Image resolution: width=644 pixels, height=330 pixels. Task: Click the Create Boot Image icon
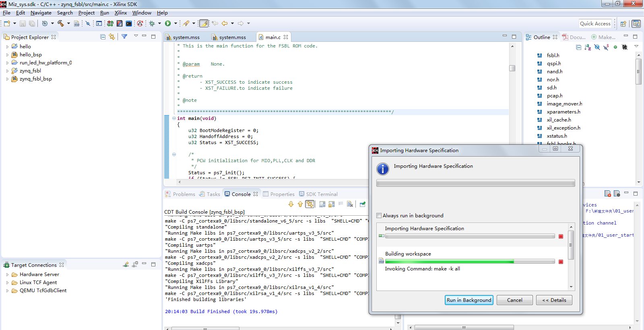pyautogui.click(x=120, y=24)
